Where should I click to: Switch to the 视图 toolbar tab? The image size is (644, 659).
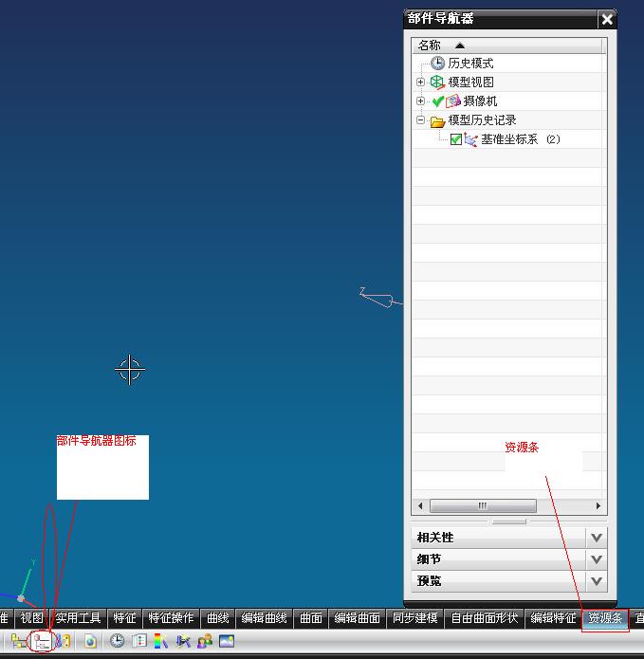coord(32,618)
